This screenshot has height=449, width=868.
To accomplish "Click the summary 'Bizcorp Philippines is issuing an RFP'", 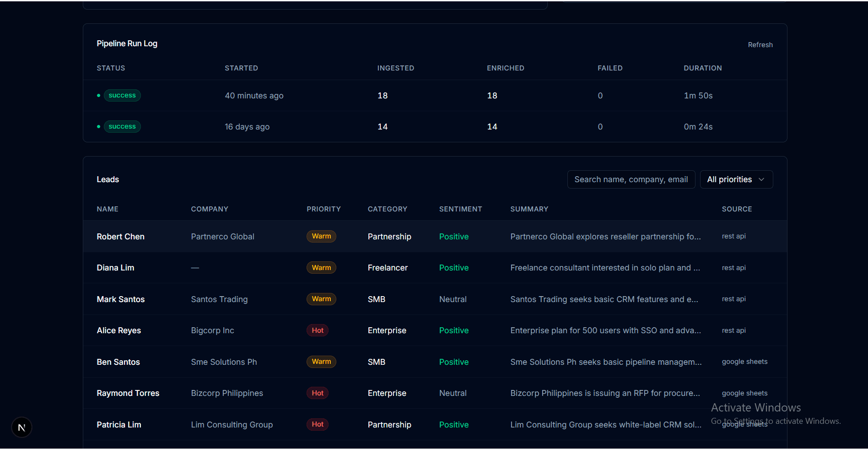I will [605, 393].
